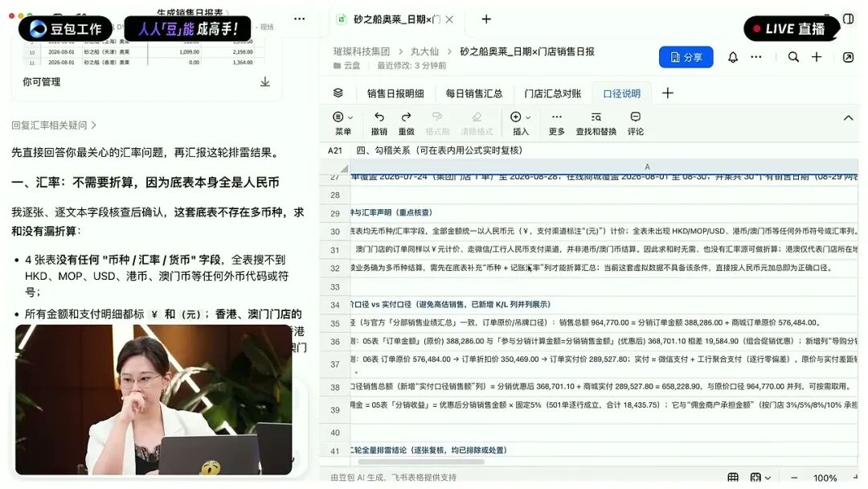Switch to the 每日销售汇总 sheet tab
This screenshot has height=489, width=868.
474,93
